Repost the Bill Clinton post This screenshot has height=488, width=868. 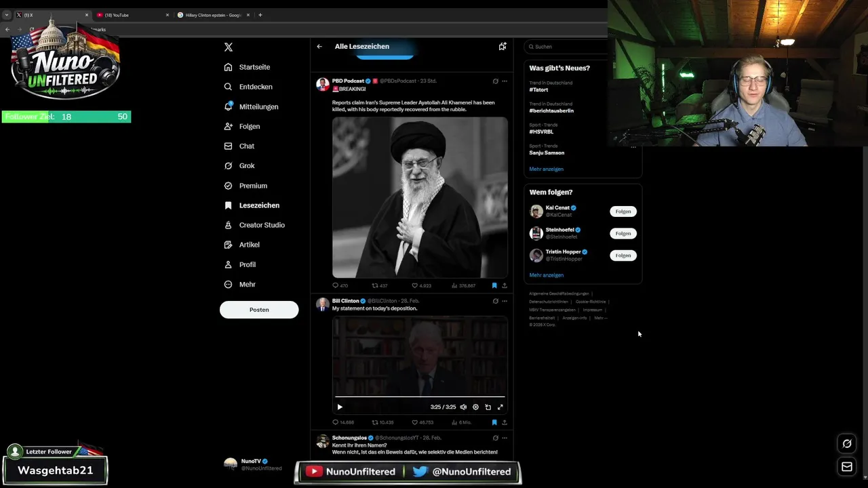pyautogui.click(x=382, y=422)
